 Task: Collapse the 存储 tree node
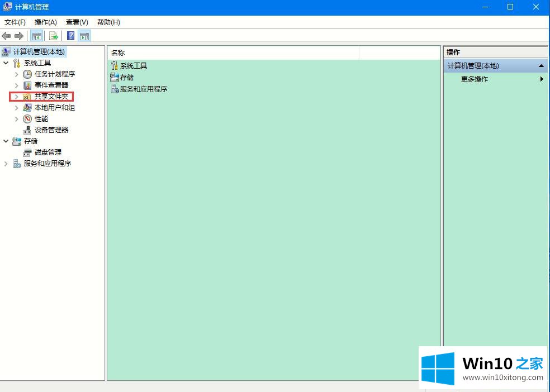[x=6, y=141]
